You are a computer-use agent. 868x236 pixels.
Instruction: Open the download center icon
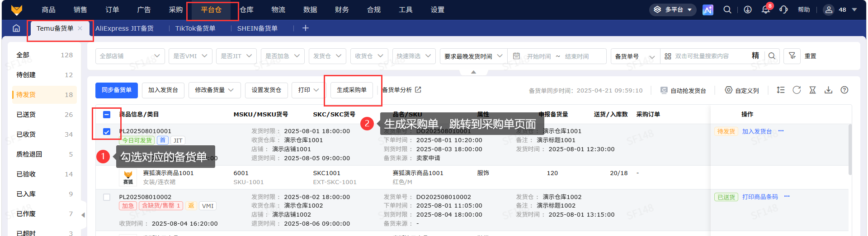748,9
